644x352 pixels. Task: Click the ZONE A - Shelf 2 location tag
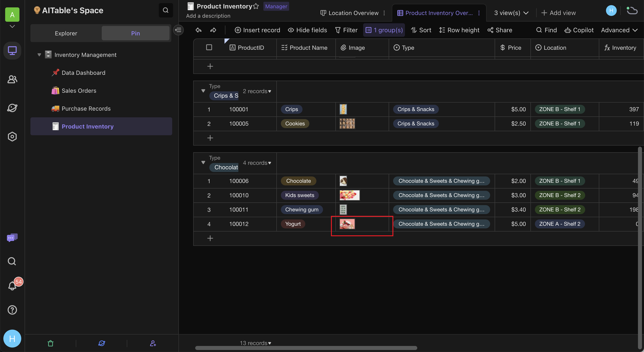point(559,224)
